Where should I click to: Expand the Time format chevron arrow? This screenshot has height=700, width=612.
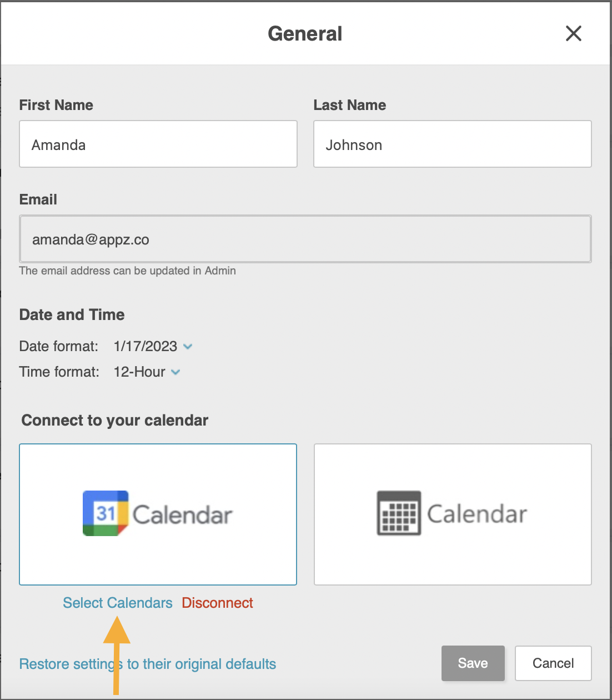tap(175, 372)
